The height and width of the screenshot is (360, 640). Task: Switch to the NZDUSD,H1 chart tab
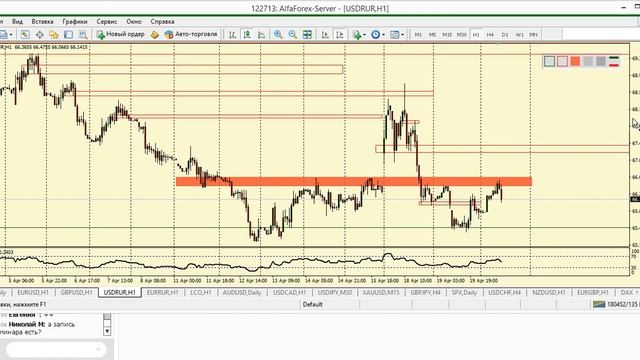(x=549, y=293)
